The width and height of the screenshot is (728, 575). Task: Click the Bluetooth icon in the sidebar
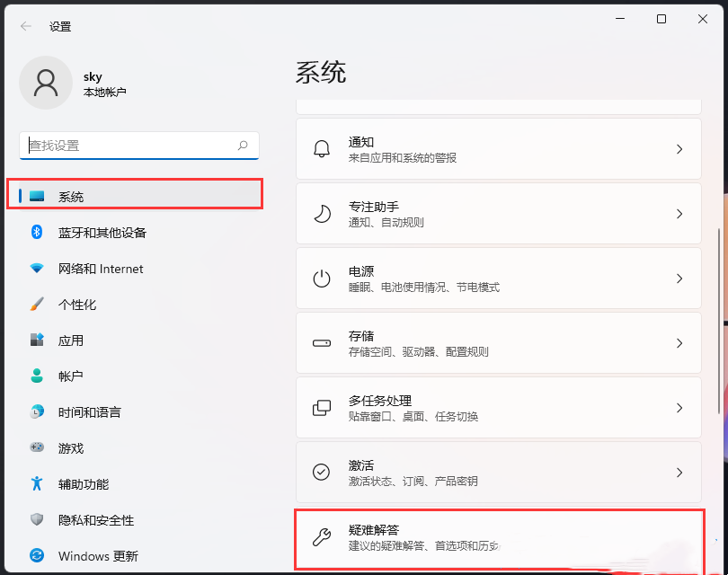(x=34, y=232)
